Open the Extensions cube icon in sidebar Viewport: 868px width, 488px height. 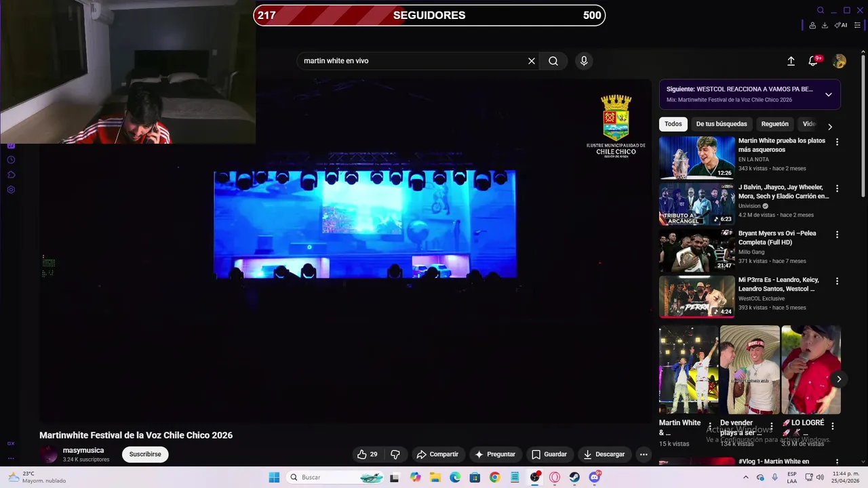click(11, 175)
